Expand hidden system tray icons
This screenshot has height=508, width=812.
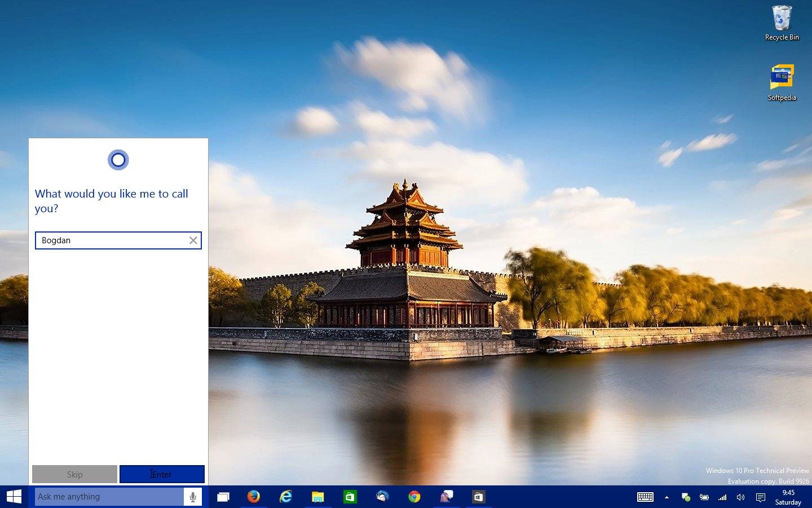coord(667,497)
